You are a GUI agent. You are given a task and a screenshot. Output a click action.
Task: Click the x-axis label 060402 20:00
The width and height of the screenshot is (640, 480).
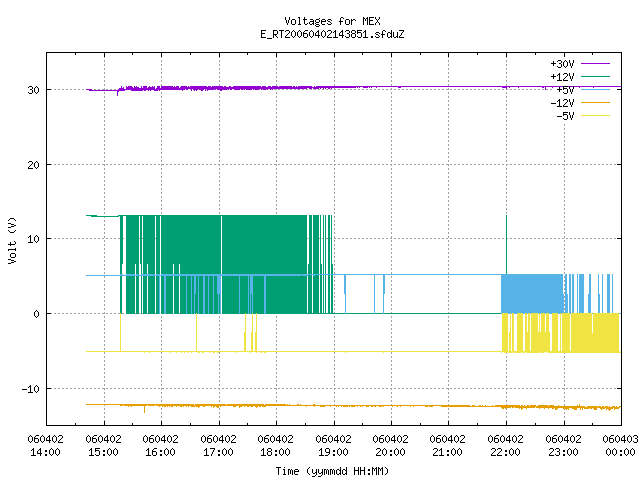pyautogui.click(x=391, y=446)
